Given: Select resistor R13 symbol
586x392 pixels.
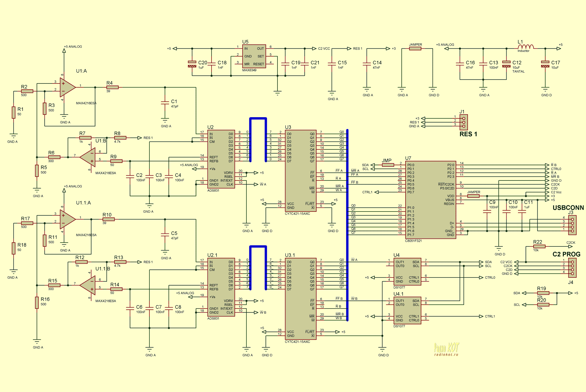Looking at the screenshot, I should click(x=120, y=262).
